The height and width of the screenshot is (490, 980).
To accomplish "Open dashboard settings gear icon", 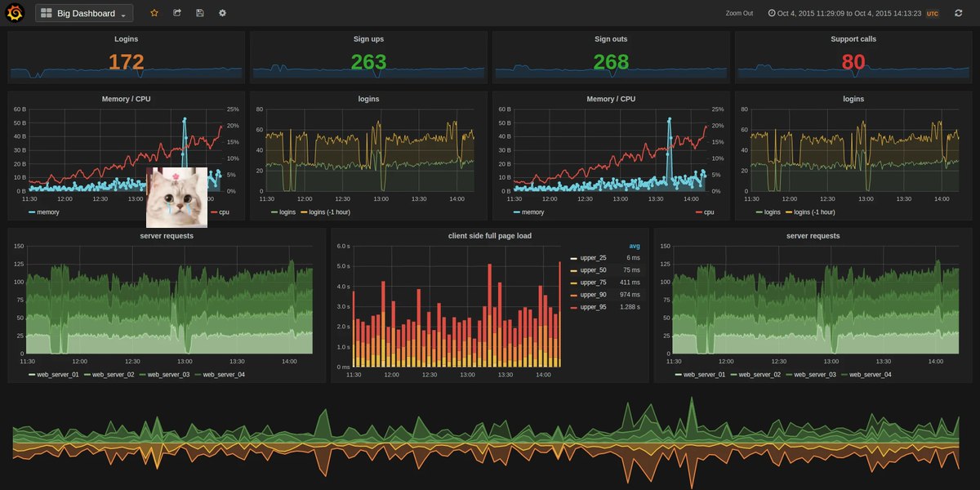I will point(222,13).
